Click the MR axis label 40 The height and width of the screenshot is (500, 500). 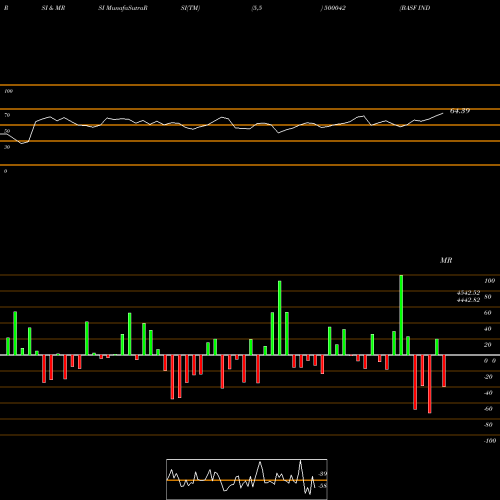point(488,329)
